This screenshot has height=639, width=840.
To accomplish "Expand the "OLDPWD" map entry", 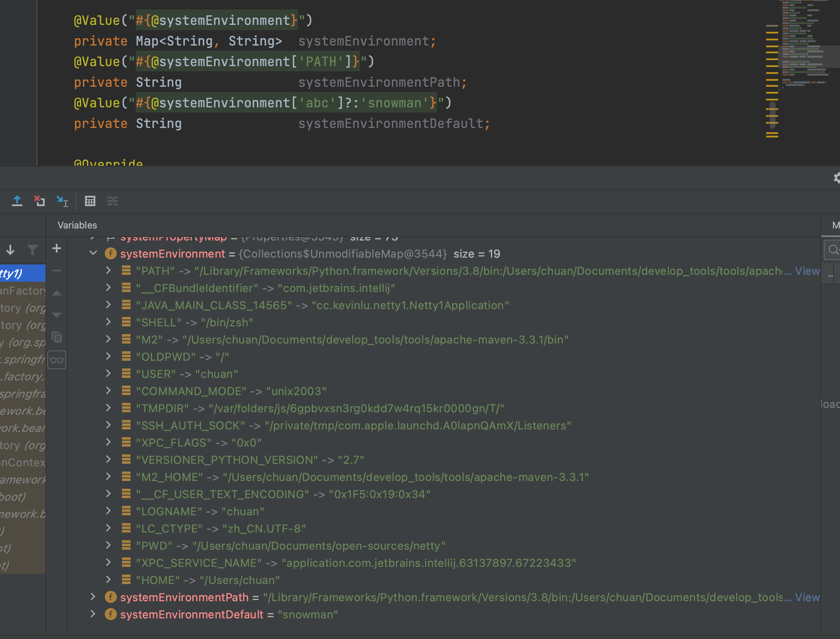I will (108, 356).
